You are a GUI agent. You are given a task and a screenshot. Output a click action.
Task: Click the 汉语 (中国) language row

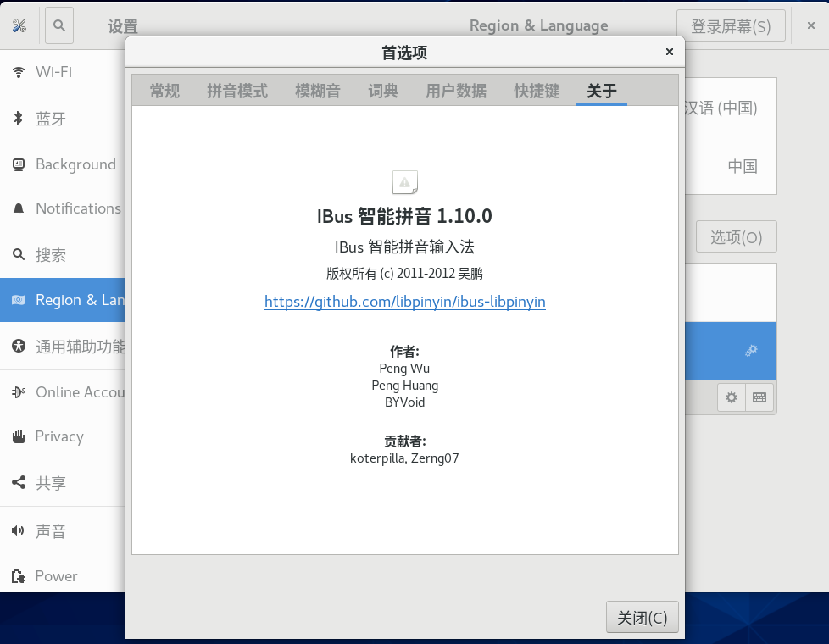[731, 108]
